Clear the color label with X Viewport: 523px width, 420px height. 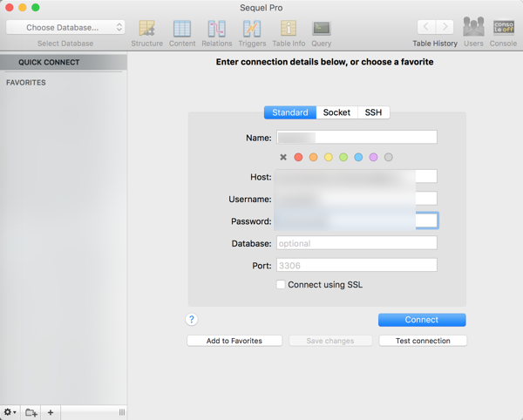coord(283,157)
